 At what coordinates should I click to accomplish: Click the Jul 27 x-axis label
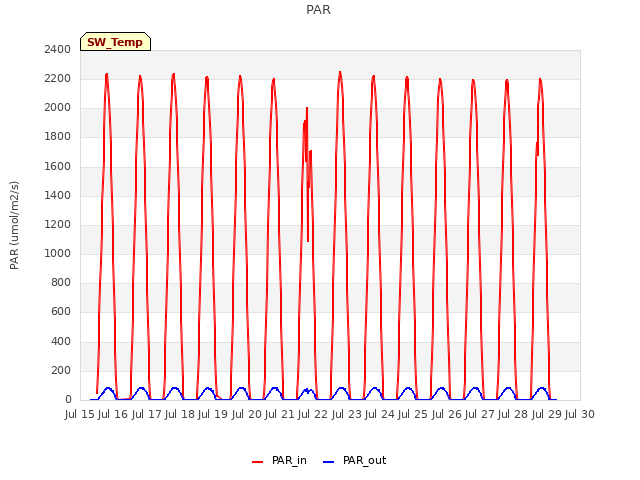pos(480,414)
